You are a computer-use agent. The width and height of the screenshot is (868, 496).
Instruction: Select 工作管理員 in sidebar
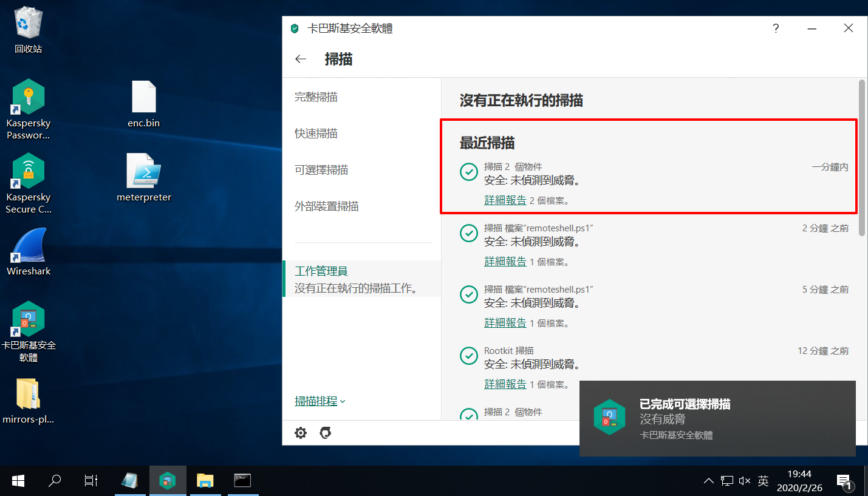(361, 279)
